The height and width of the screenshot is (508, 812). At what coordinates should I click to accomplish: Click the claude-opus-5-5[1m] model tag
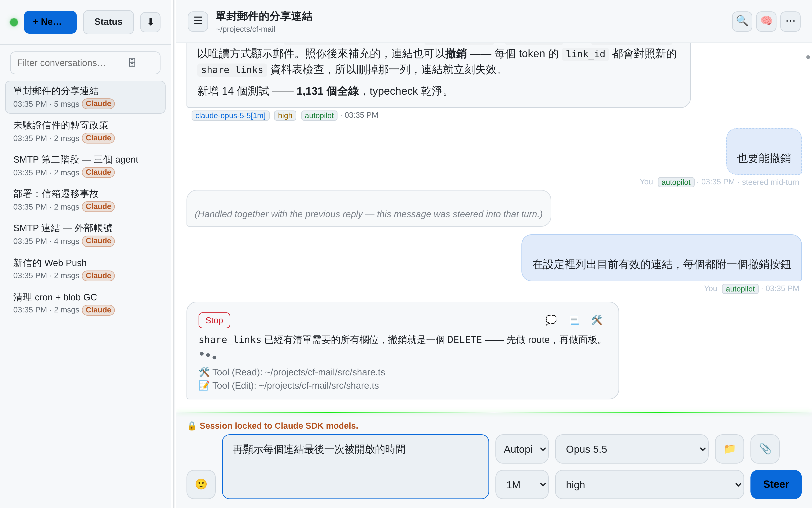[230, 116]
